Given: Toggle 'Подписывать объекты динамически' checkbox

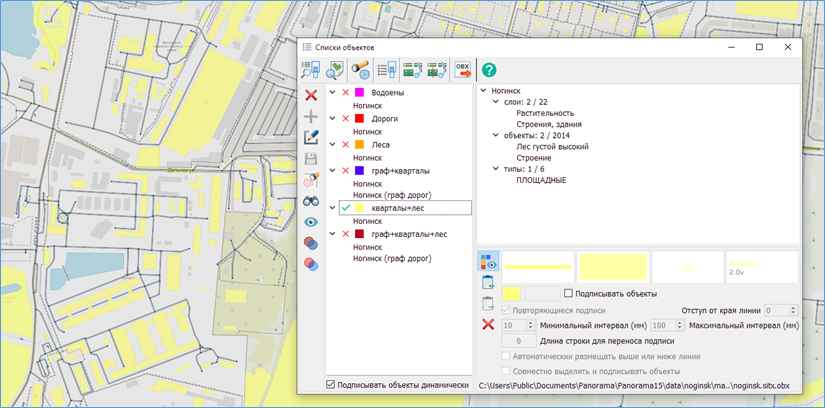Looking at the screenshot, I should [331, 384].
